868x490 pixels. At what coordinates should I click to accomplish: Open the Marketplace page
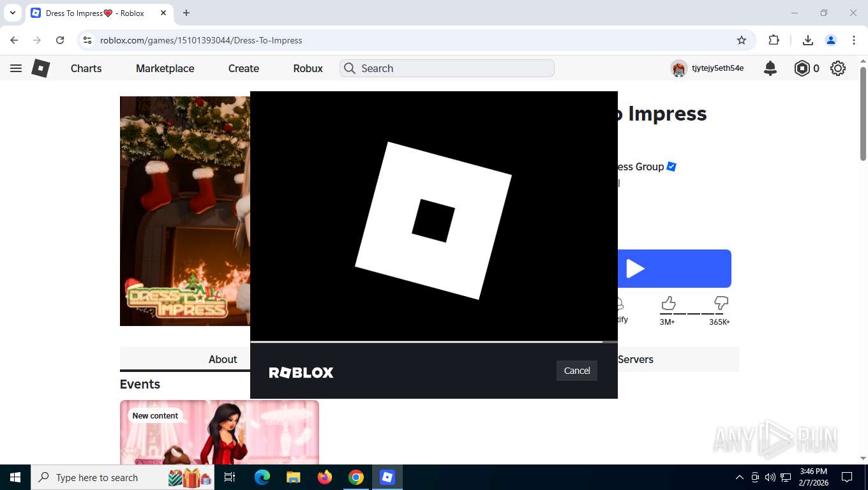coord(165,68)
